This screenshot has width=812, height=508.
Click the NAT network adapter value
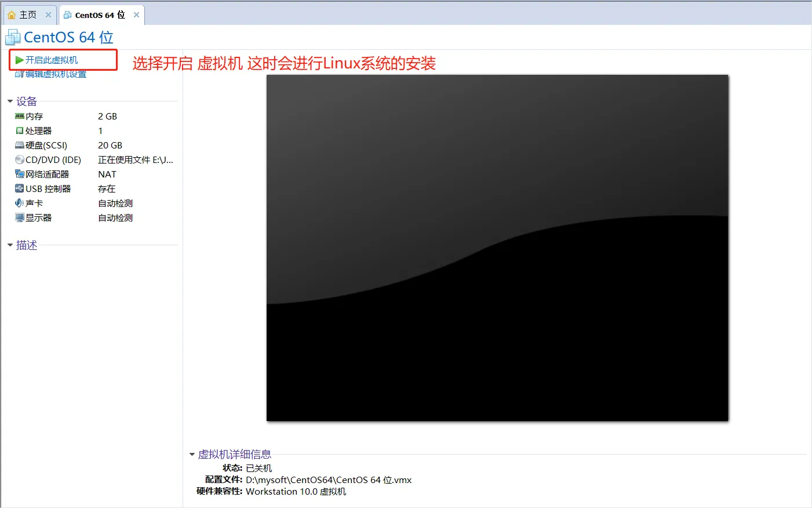pyautogui.click(x=107, y=174)
